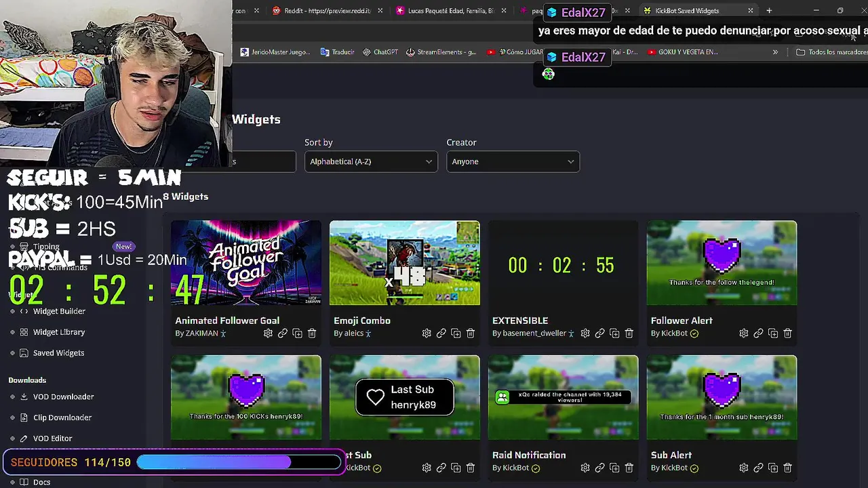The image size is (868, 488).
Task: Open the GOKU Y VEGETA EN bookmark
Action: tap(682, 52)
